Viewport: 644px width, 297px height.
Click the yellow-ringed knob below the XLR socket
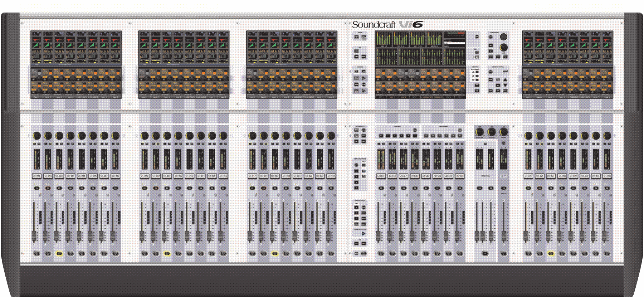tap(504, 48)
